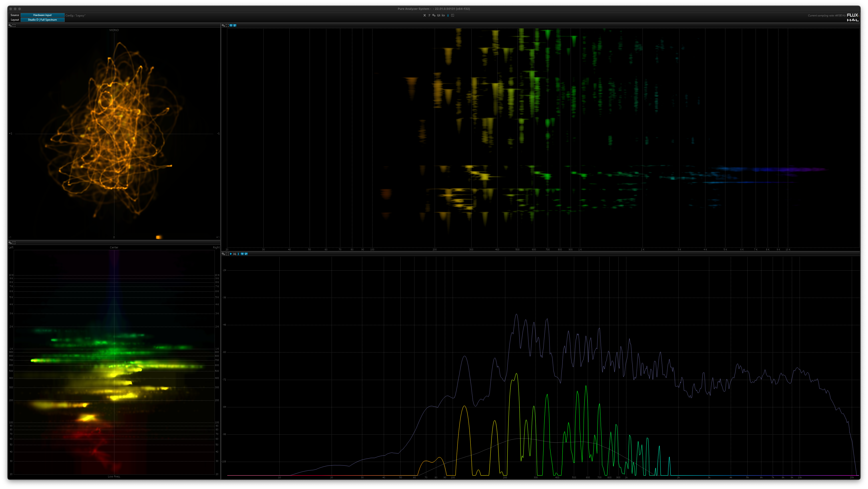
Task: Maximize the Left/Center/Right spatial spectrum panel
Action: (14, 243)
